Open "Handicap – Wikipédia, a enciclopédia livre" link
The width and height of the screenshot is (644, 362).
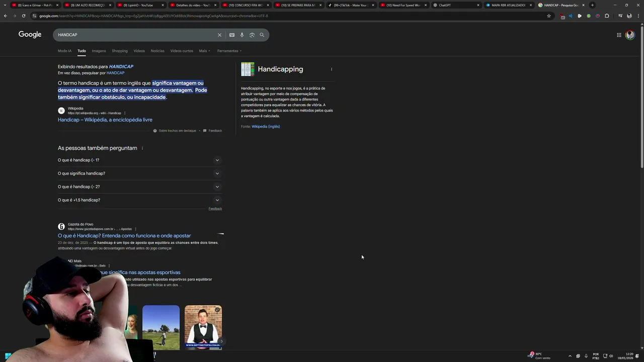pyautogui.click(x=105, y=120)
